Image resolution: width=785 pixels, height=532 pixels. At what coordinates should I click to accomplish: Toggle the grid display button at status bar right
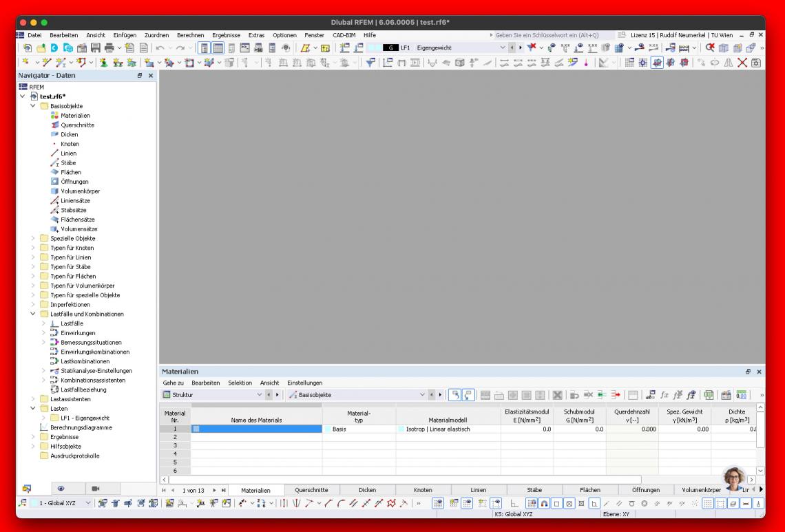[707, 504]
